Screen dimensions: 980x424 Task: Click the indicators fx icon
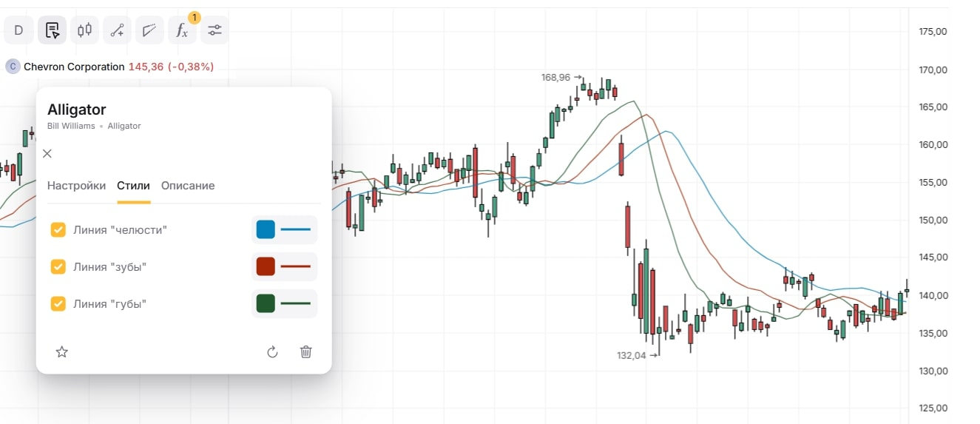[182, 30]
